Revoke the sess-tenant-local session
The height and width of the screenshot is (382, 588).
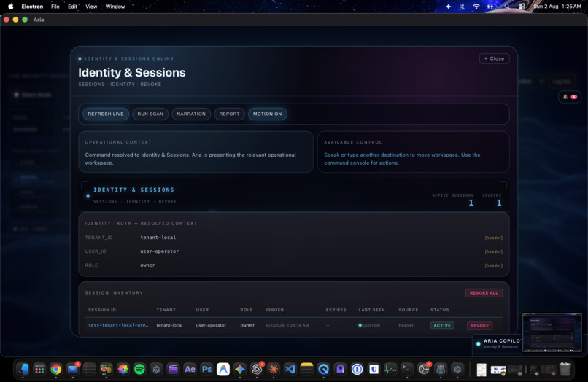479,325
